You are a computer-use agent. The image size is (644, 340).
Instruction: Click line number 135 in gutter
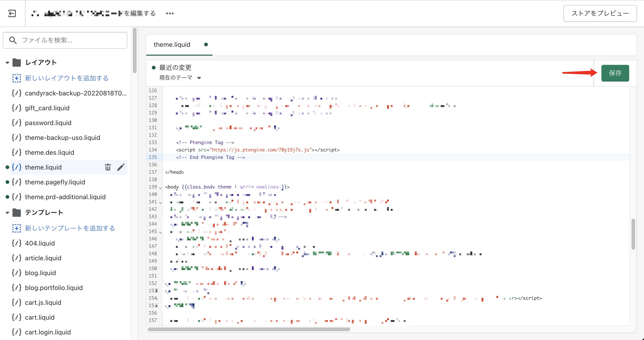click(x=153, y=157)
